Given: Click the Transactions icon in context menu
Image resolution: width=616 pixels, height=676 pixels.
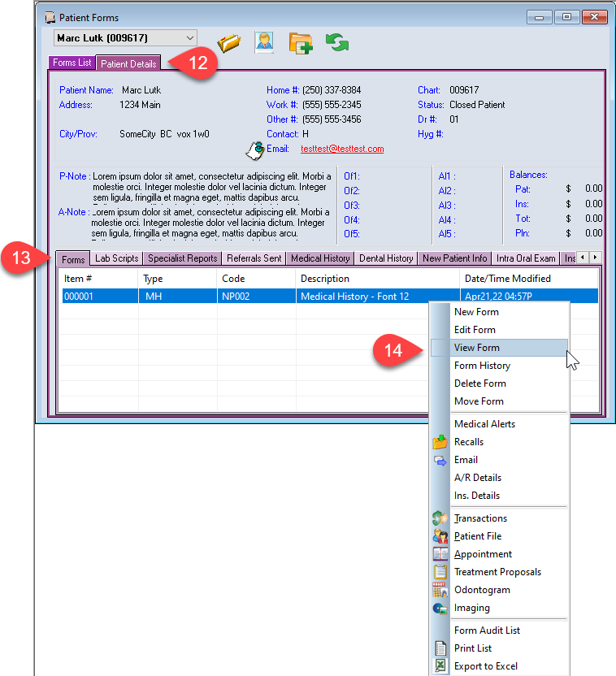Looking at the screenshot, I should (x=440, y=518).
